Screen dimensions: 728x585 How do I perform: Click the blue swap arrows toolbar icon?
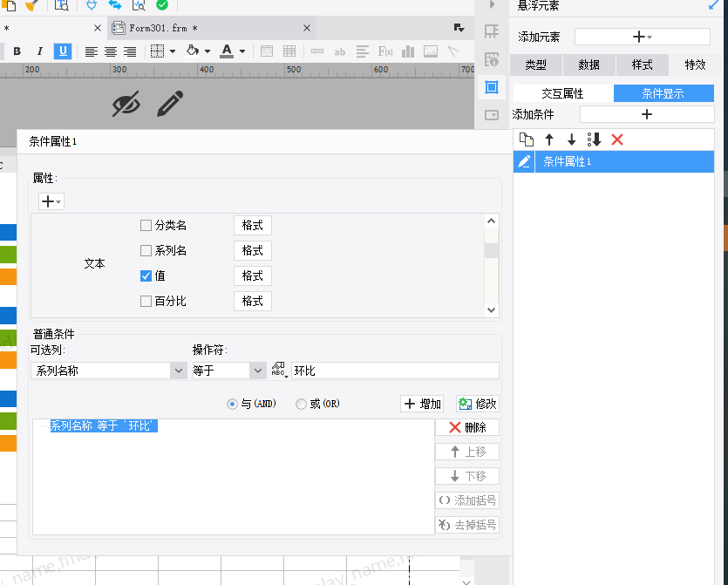115,5
